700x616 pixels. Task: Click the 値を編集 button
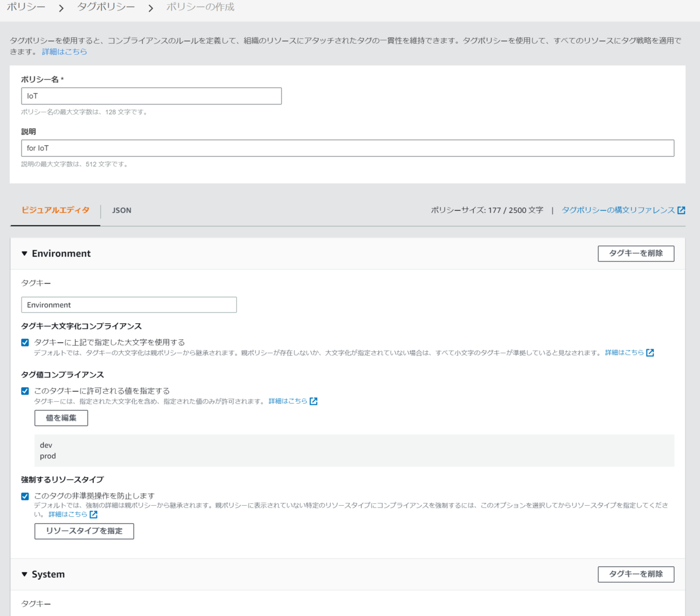pyautogui.click(x=61, y=418)
